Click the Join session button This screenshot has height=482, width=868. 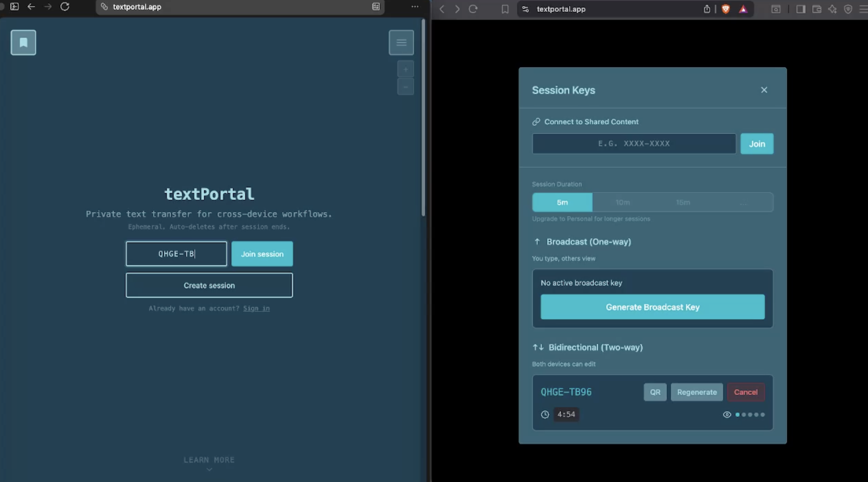coord(262,254)
